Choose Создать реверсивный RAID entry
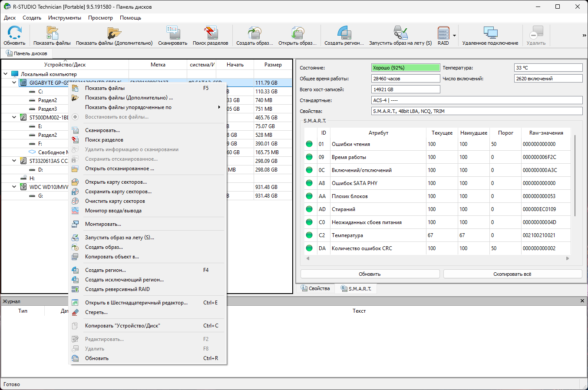Viewport: 588px width, 390px height. click(148, 289)
